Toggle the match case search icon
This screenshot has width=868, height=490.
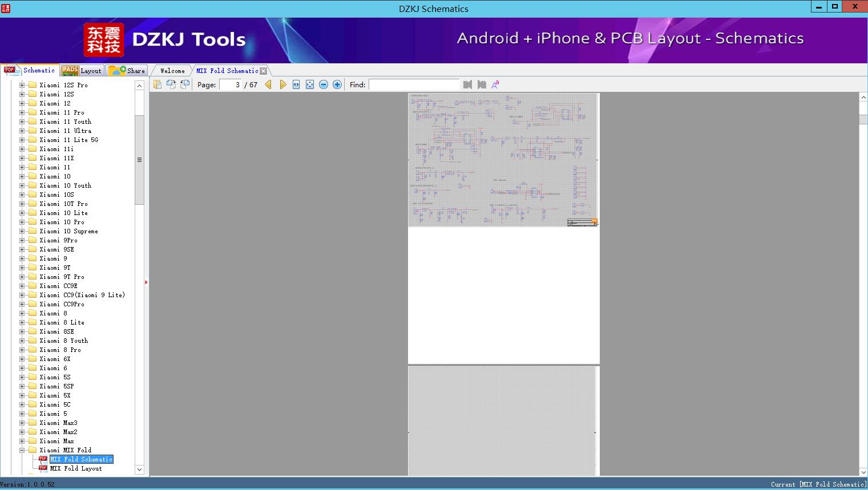pyautogui.click(x=495, y=84)
